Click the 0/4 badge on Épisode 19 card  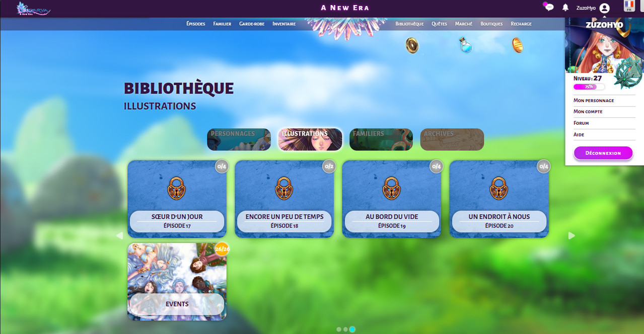click(x=436, y=166)
